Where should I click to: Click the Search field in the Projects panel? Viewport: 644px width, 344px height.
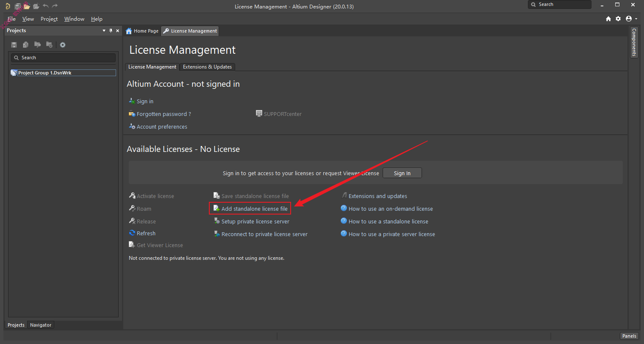[x=63, y=58]
